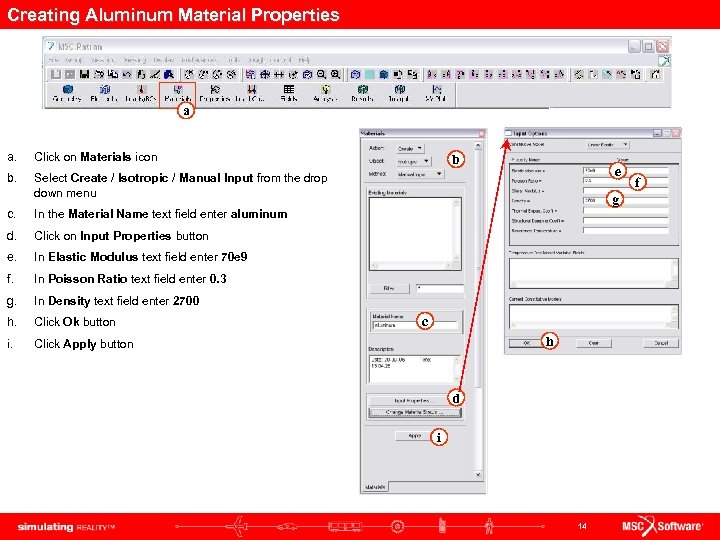Click the File New toolbar icon
Viewport: 720px width, 540px height.
(56, 74)
